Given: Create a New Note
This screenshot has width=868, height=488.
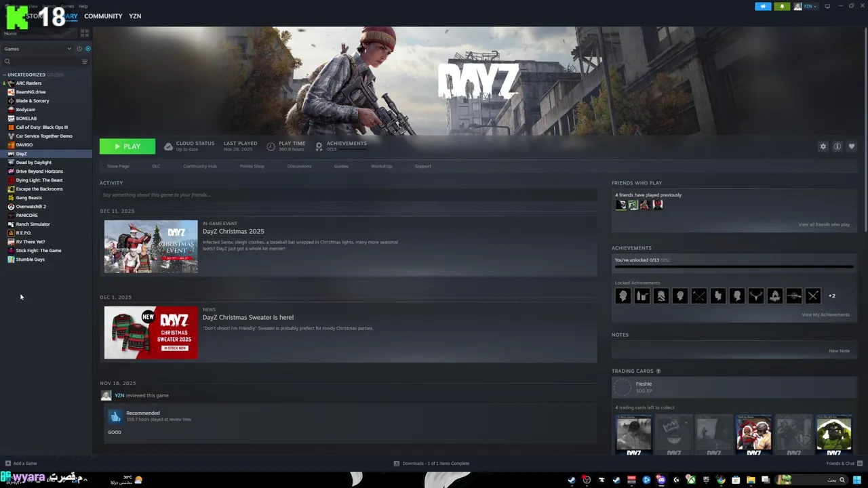Looking at the screenshot, I should [x=840, y=351].
